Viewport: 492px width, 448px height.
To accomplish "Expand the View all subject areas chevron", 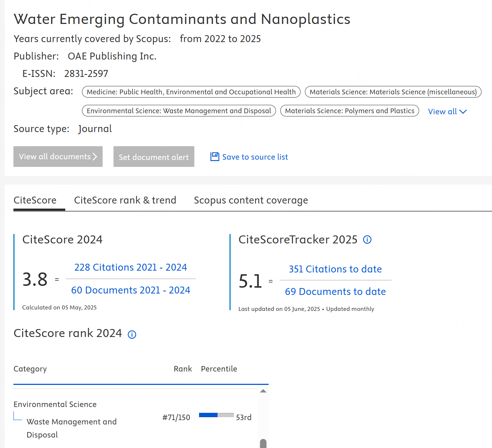I will point(463,112).
